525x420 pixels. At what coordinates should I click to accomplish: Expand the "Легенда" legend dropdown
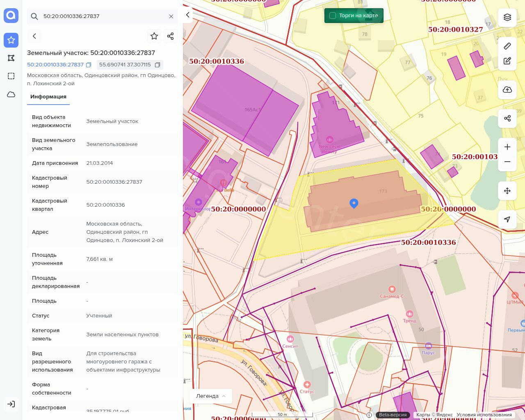[211, 396]
